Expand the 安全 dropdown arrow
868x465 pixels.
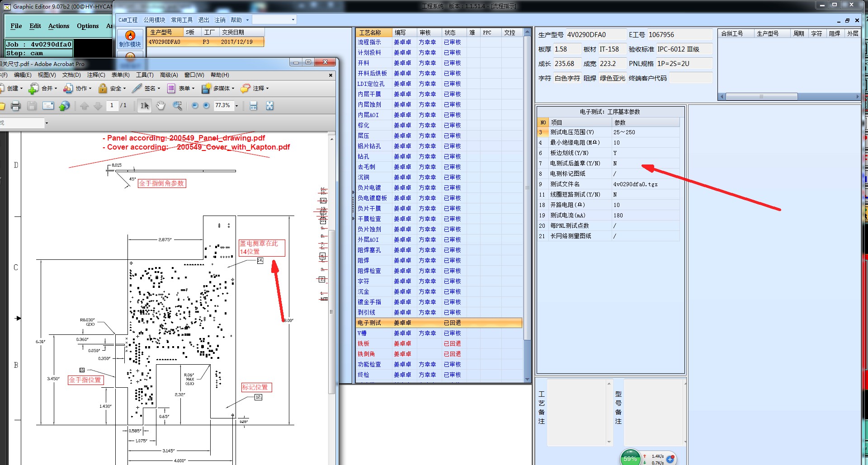[x=124, y=89]
